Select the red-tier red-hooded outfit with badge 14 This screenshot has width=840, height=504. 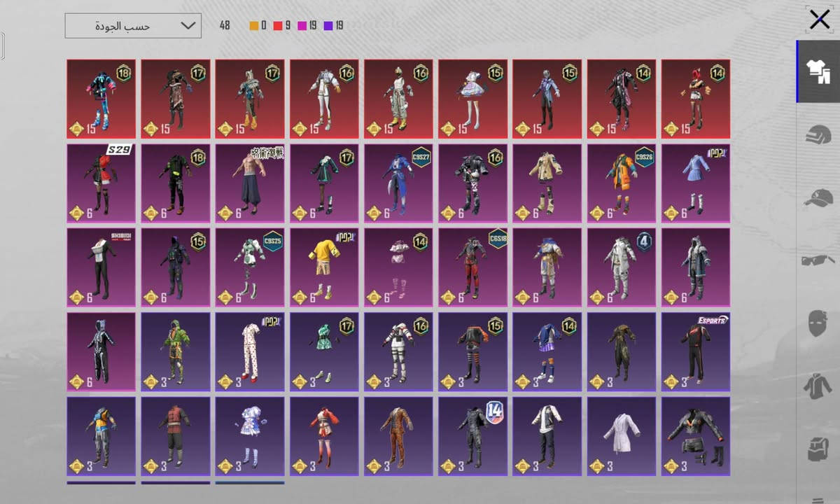coord(696,99)
